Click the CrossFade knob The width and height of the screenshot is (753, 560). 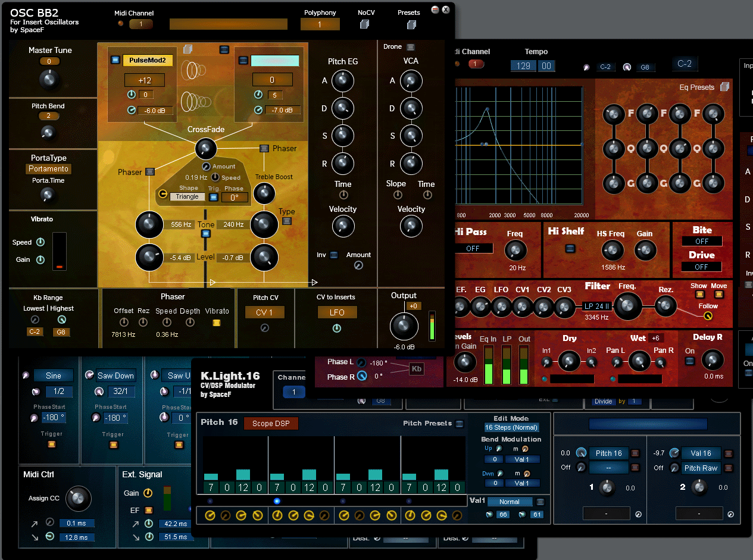coord(205,148)
